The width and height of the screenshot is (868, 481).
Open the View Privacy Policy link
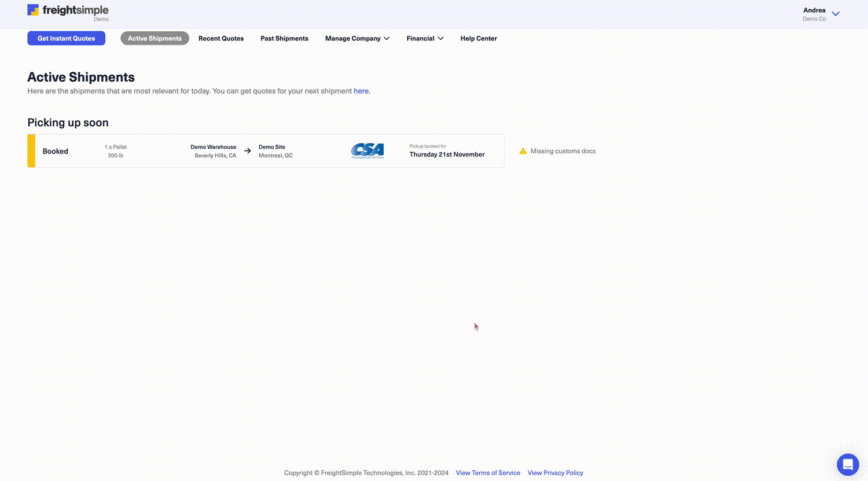tap(555, 473)
